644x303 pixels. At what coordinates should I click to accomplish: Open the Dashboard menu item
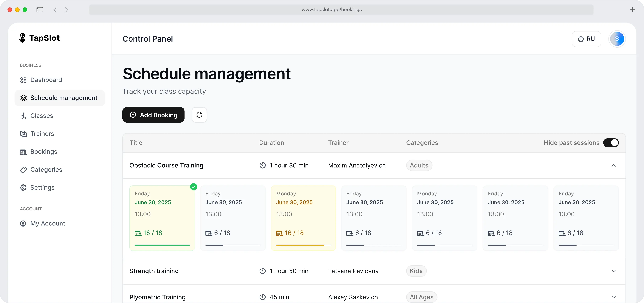[60, 80]
